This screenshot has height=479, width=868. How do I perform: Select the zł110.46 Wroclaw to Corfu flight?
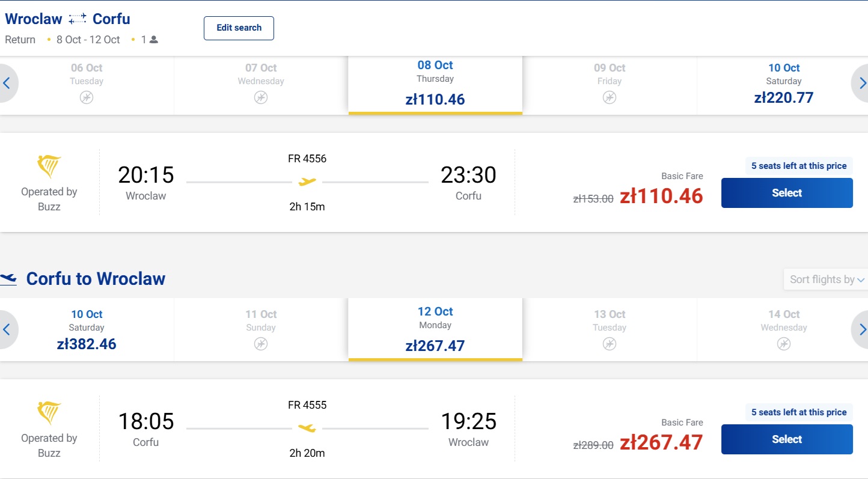coord(787,193)
